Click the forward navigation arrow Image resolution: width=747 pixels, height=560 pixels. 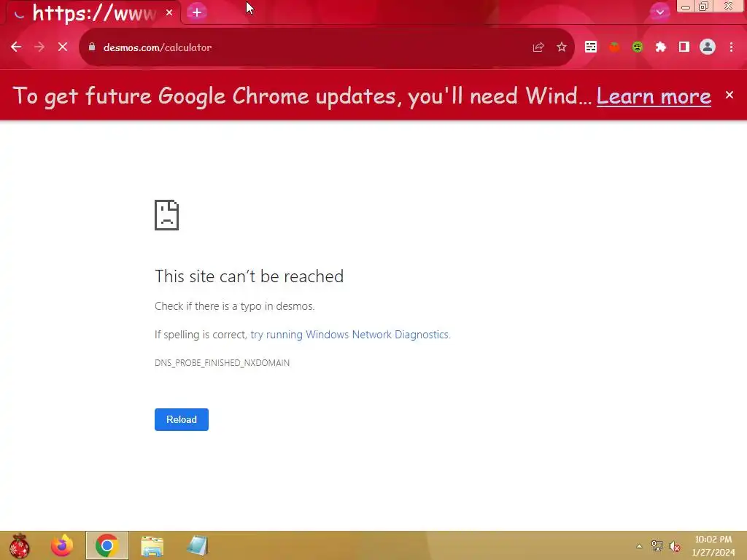39,47
